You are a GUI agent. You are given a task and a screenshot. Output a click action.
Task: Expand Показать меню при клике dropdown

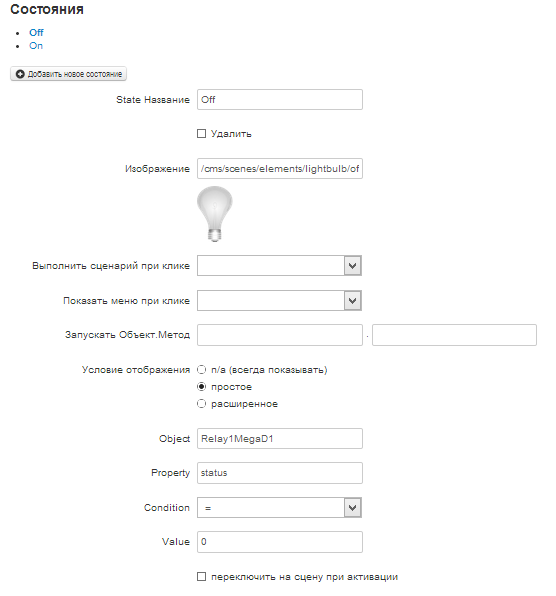coord(279,300)
